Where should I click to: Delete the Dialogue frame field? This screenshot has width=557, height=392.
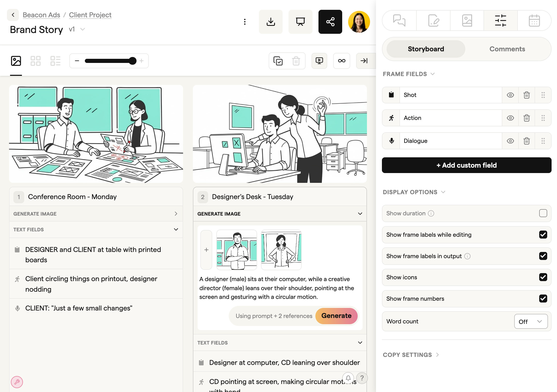click(527, 141)
